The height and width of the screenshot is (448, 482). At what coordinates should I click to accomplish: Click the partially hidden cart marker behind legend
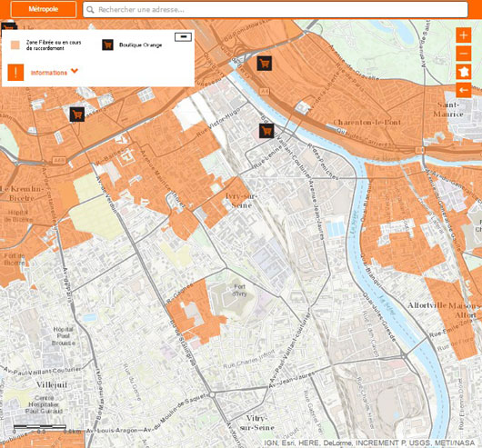tap(8, 26)
